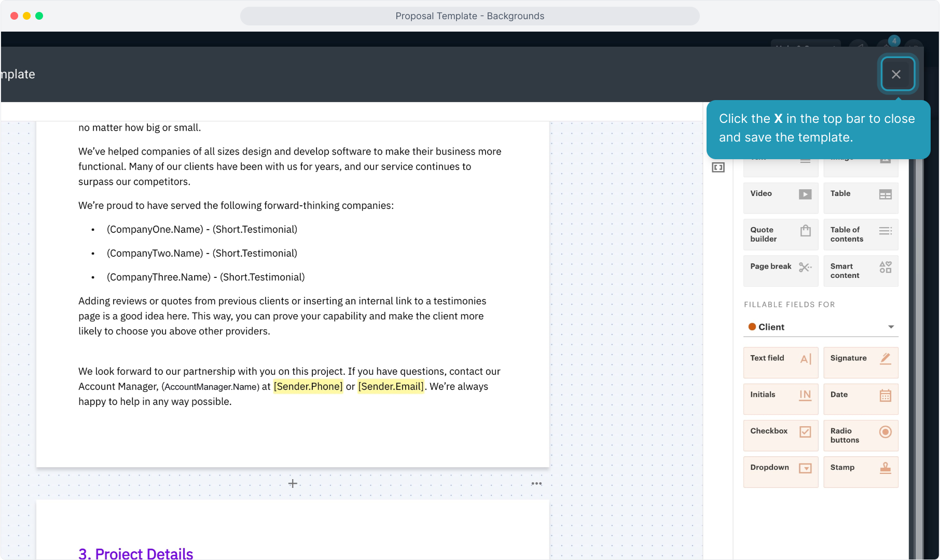Click the (AccountManager.Name) placeholder text
The width and height of the screenshot is (940, 560).
point(211,387)
